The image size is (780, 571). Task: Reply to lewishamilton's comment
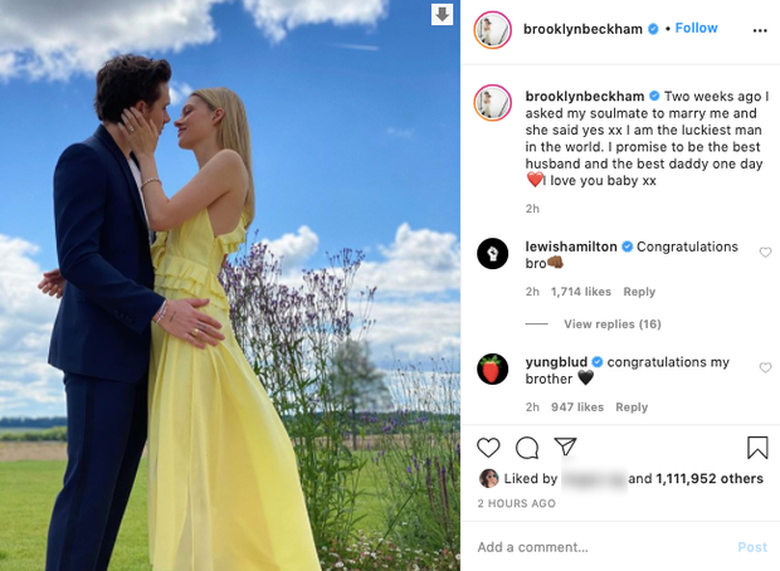tap(639, 292)
